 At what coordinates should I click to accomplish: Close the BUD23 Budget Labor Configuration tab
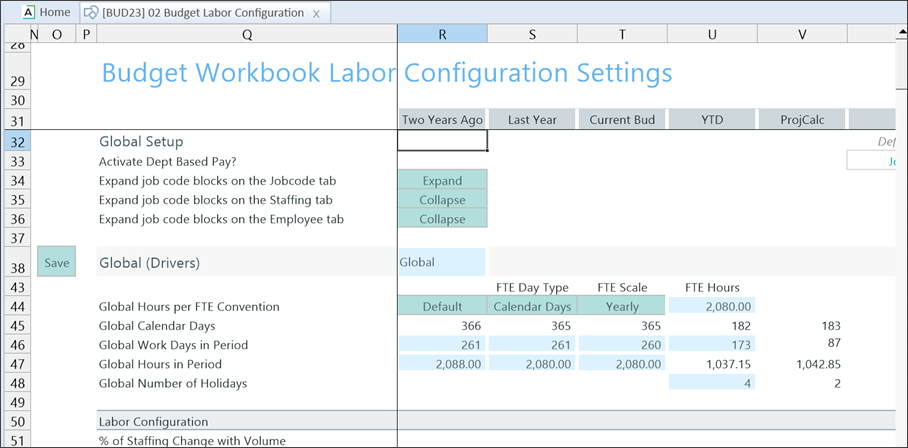[316, 13]
